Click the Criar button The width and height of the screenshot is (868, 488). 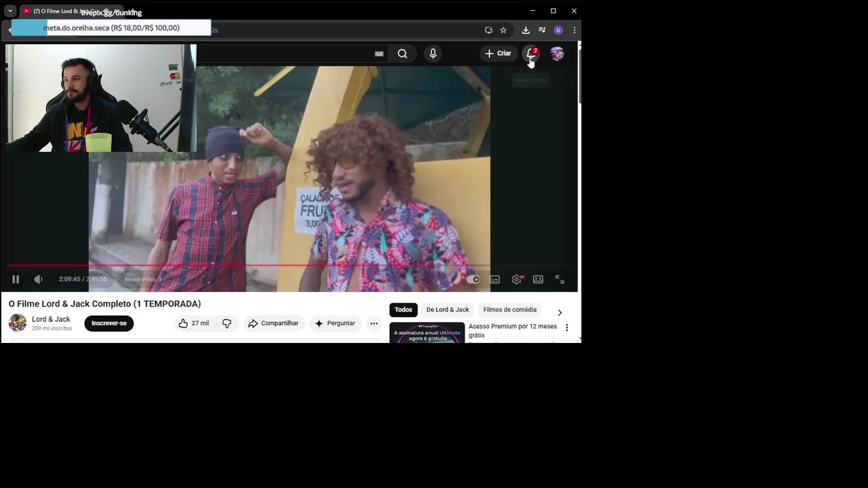point(498,54)
